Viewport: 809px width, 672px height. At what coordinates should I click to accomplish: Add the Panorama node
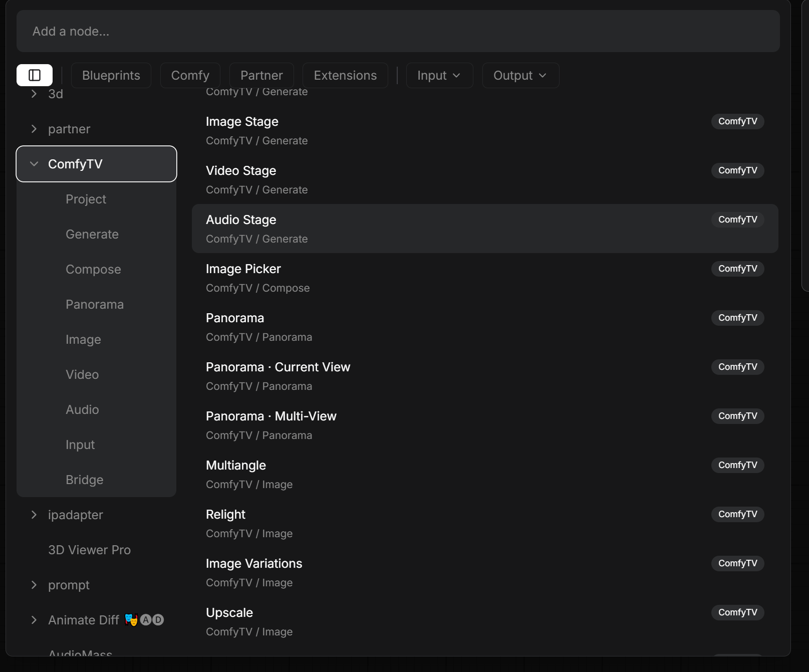pos(485,327)
